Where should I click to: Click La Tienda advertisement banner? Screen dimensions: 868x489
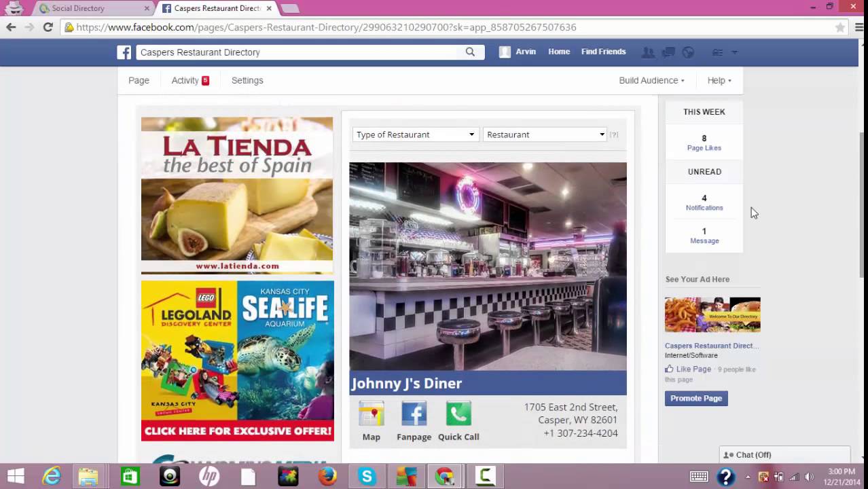(237, 196)
